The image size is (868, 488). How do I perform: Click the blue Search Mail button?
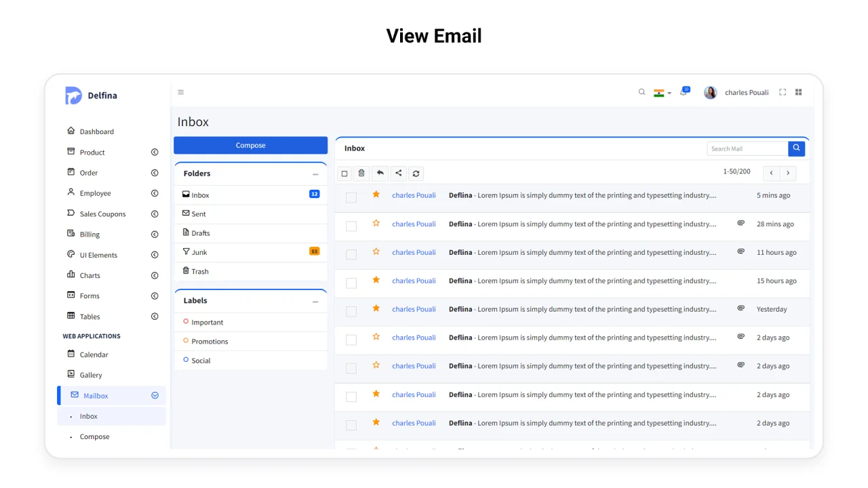797,148
